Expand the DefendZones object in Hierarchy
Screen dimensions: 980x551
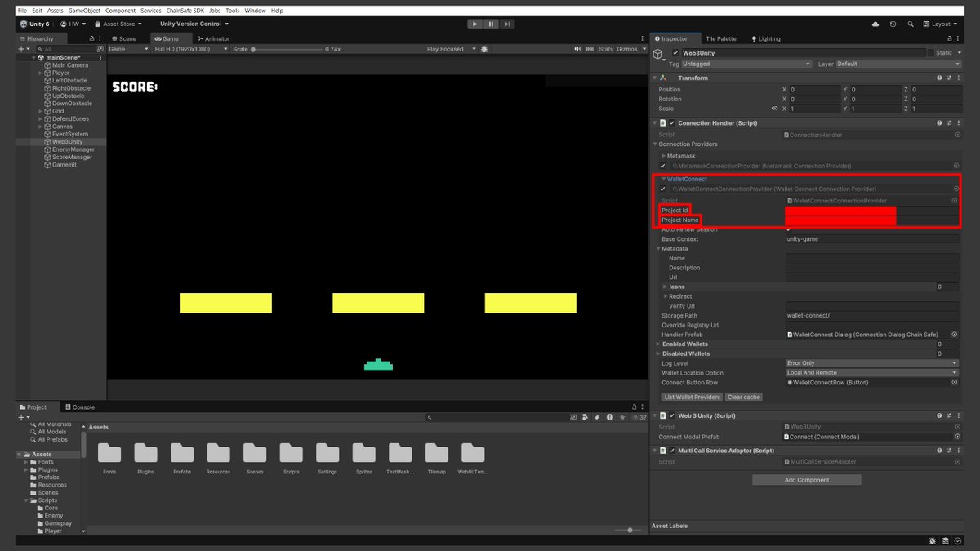[x=40, y=118]
